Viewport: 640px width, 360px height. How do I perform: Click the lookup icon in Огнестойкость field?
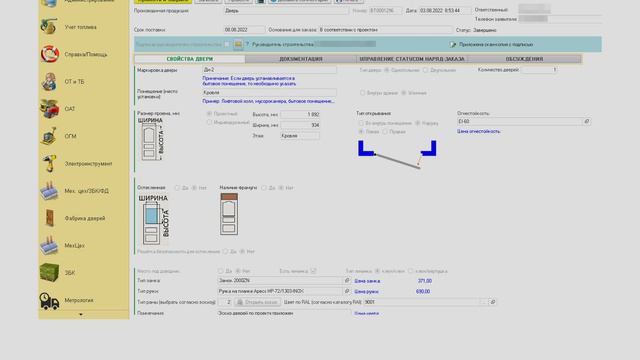(x=587, y=121)
